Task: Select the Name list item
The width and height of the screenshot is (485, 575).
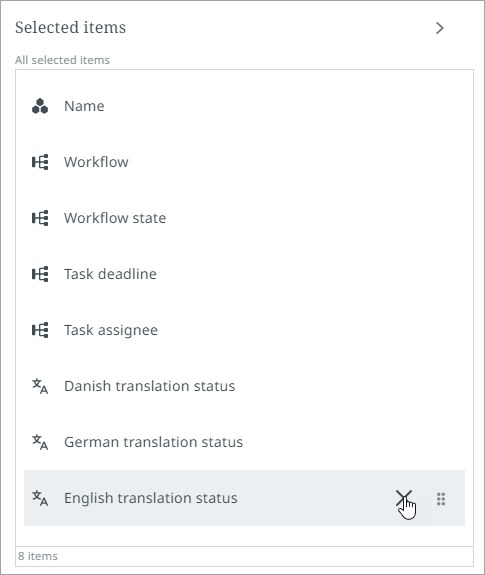Action: coord(245,106)
